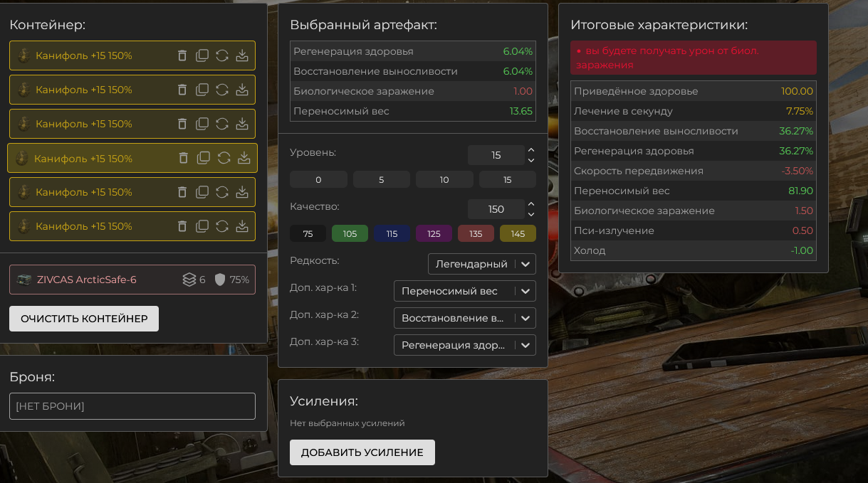Image resolution: width=868 pixels, height=483 pixels.
Task: Save the second Канифоль artifact with its download icon
Action: [242, 90]
